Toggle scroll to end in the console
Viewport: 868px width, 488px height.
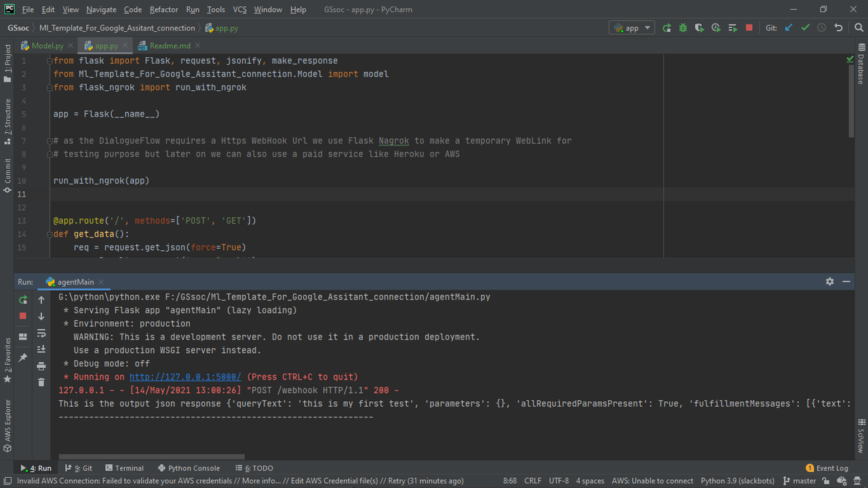41,349
